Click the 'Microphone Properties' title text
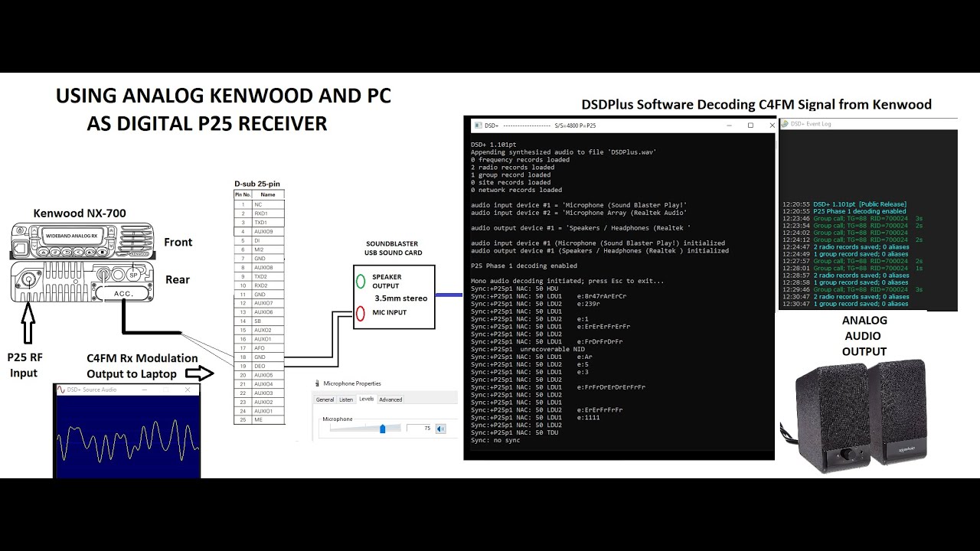980x551 pixels. (352, 383)
